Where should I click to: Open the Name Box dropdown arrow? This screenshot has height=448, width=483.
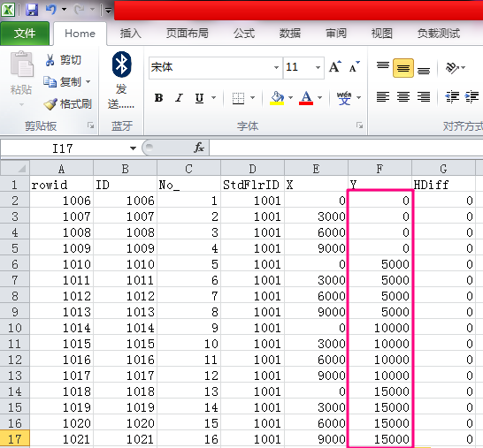[x=133, y=148]
